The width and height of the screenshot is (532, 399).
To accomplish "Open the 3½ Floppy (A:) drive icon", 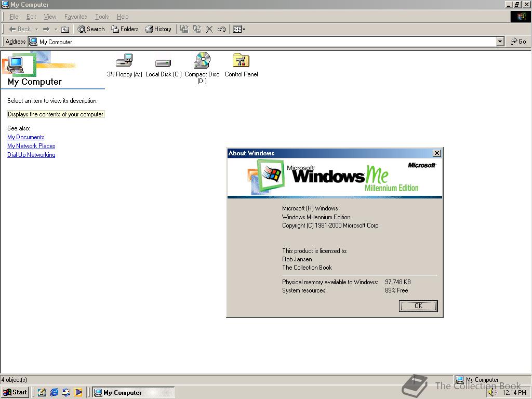I will 125,65.
